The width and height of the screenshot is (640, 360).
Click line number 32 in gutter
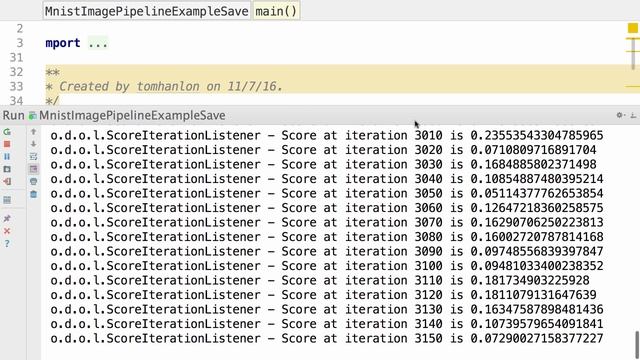point(16,72)
